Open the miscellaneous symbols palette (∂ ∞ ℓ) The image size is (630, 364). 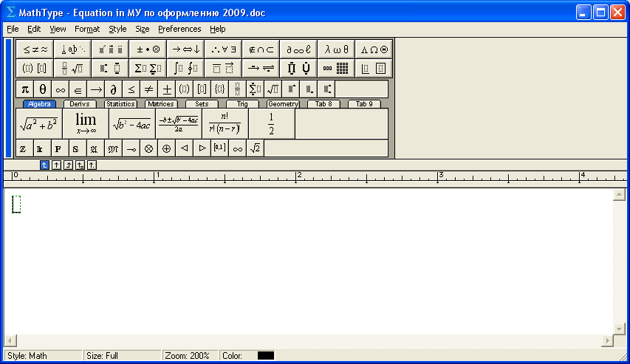click(298, 49)
